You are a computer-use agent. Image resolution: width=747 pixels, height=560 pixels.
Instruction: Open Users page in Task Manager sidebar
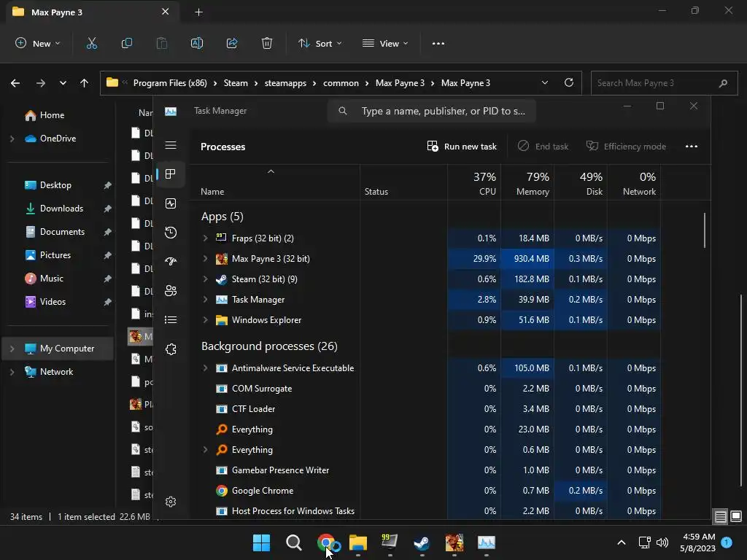coord(171,290)
